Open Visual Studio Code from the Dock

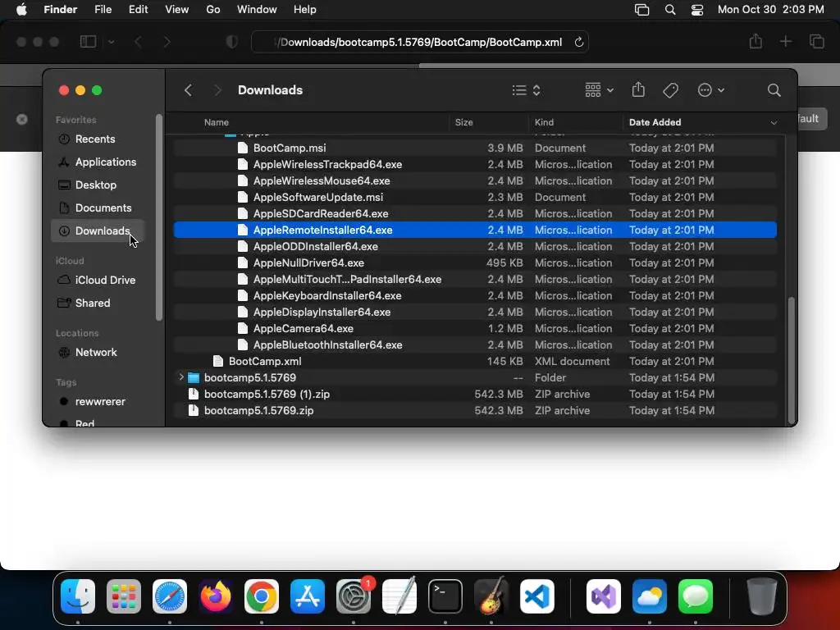coord(536,596)
